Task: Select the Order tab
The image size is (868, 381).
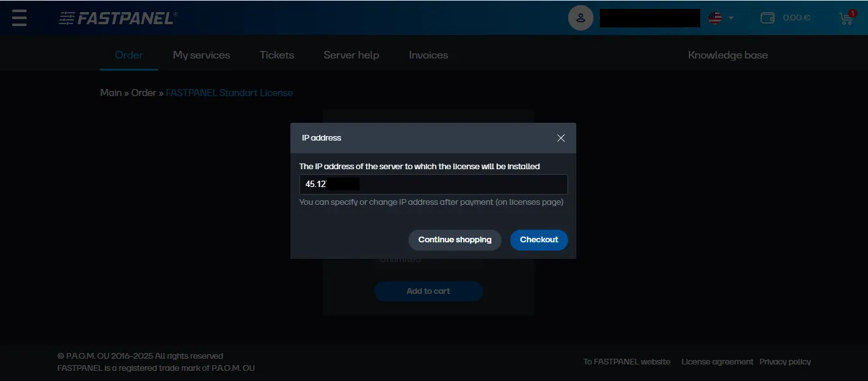Action: [128, 55]
